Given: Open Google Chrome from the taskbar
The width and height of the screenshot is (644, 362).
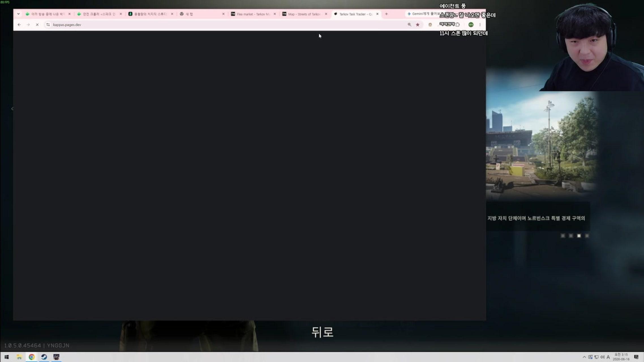Looking at the screenshot, I should (x=31, y=357).
